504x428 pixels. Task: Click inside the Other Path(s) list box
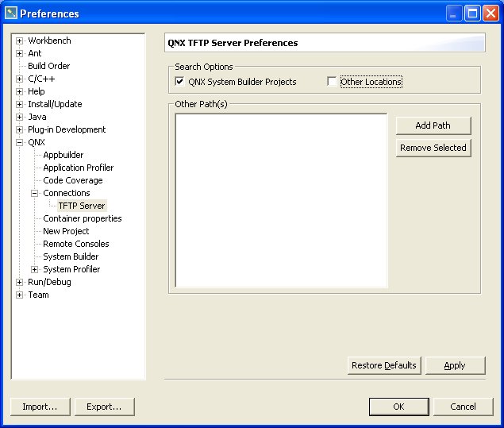[x=281, y=200]
